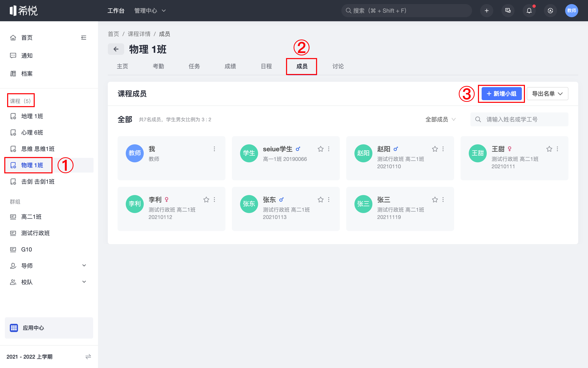
Task: Open the 测试行政班 group
Action: tap(49, 233)
